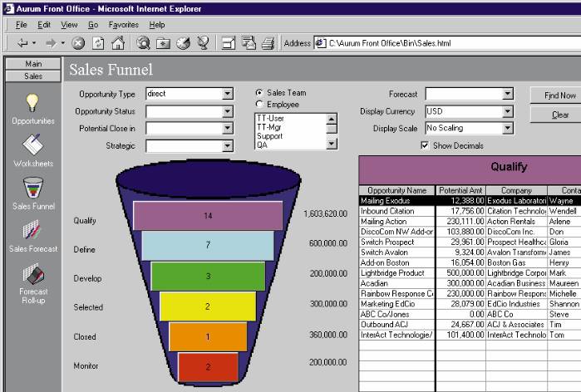Select the Sales Team radio button
The height and width of the screenshot is (392, 581).
[259, 92]
